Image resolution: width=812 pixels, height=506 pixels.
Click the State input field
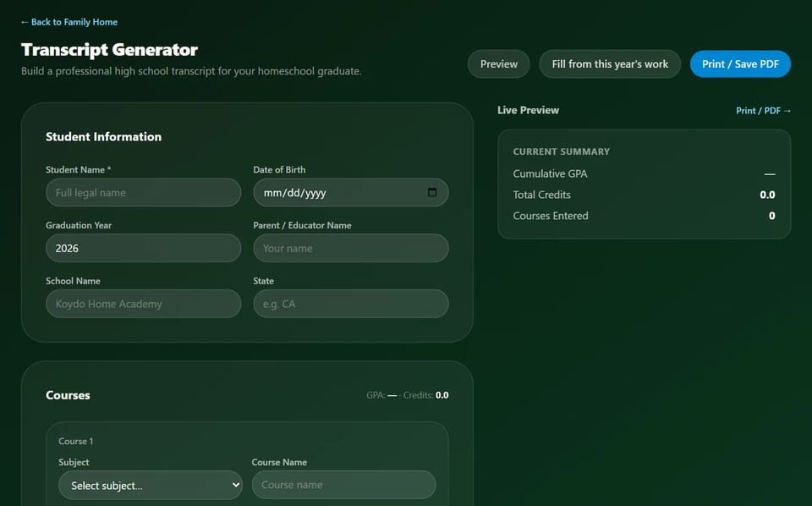(350, 304)
